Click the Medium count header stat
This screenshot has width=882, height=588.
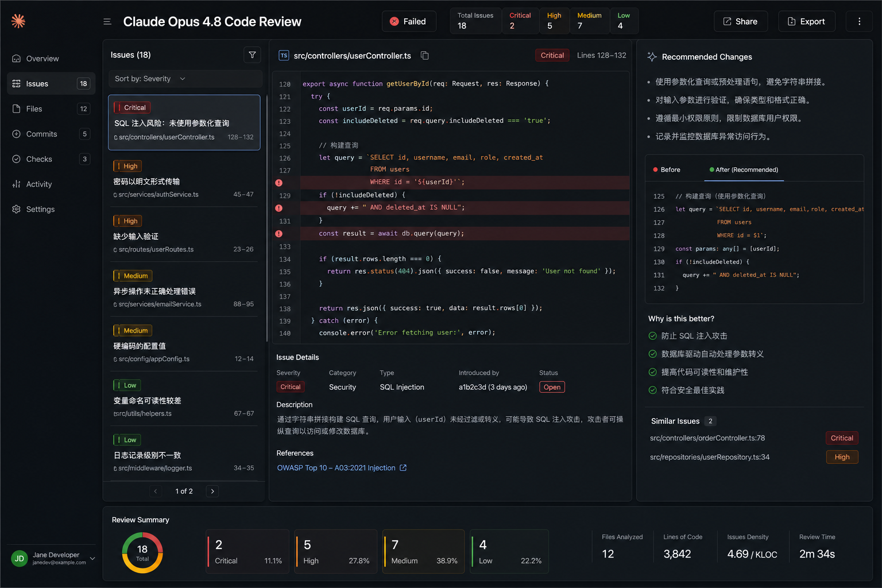[x=590, y=21]
